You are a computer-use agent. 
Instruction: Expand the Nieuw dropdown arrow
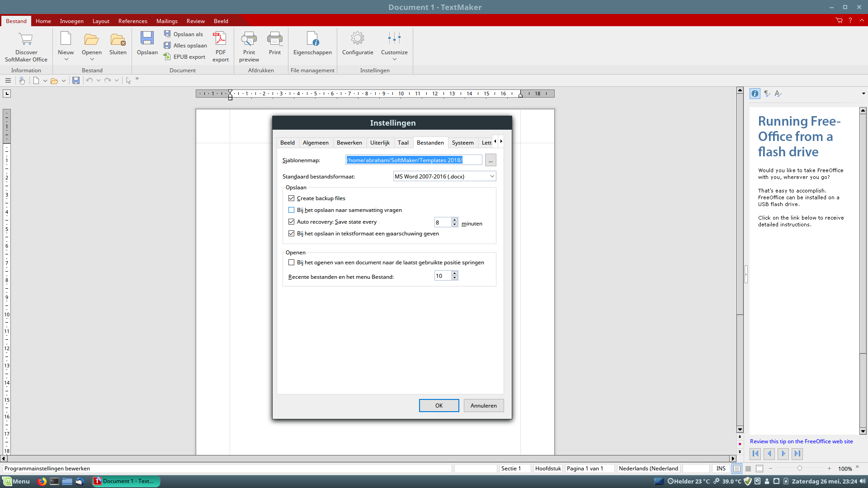[66, 60]
